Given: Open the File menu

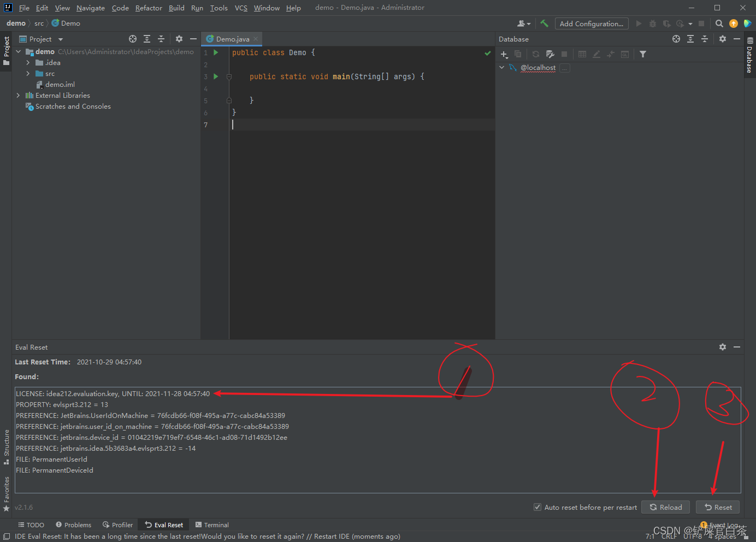Looking at the screenshot, I should (24, 8).
